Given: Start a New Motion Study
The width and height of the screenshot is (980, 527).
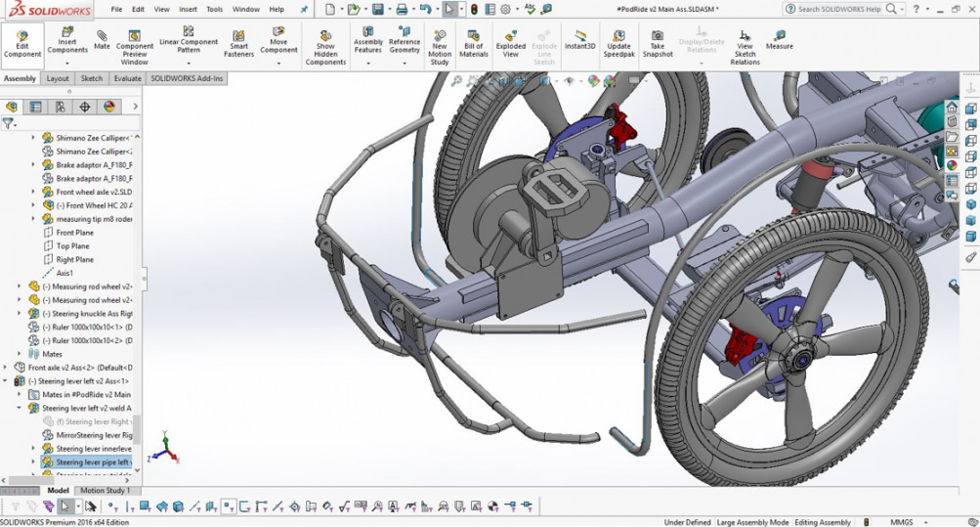Looking at the screenshot, I should [440, 48].
